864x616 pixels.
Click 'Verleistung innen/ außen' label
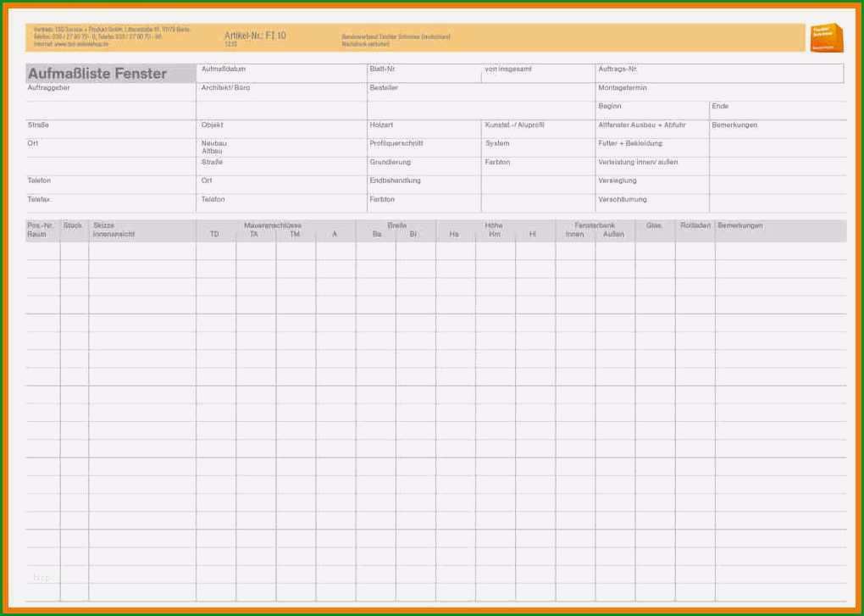tap(638, 162)
